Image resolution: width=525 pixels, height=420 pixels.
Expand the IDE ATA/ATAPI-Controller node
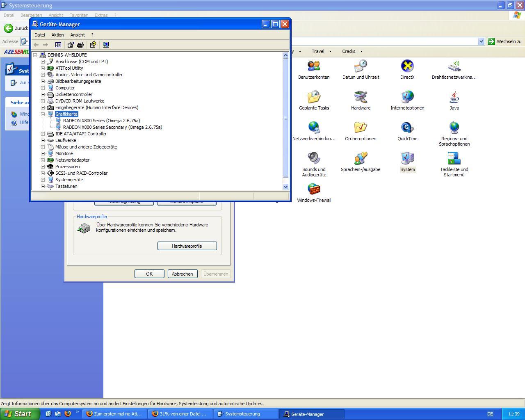coord(43,134)
